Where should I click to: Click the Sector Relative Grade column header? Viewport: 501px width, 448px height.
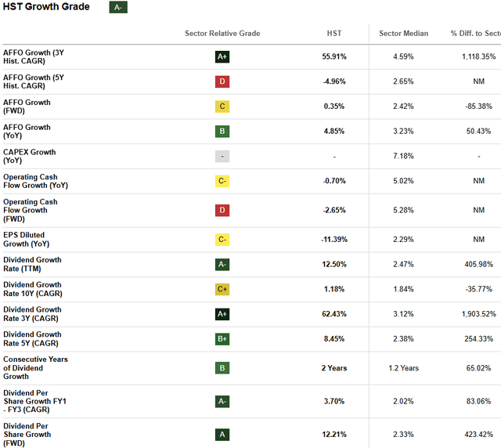222,33
